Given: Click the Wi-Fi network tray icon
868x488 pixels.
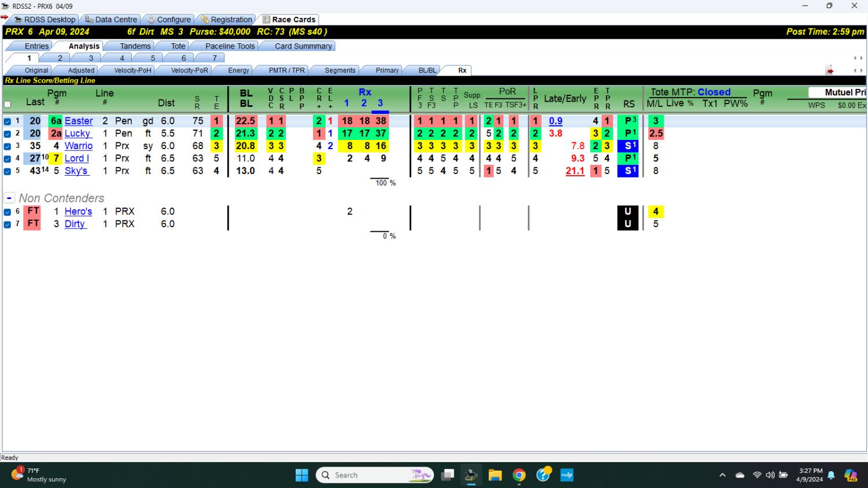Looking at the screenshot, I should pyautogui.click(x=757, y=475).
